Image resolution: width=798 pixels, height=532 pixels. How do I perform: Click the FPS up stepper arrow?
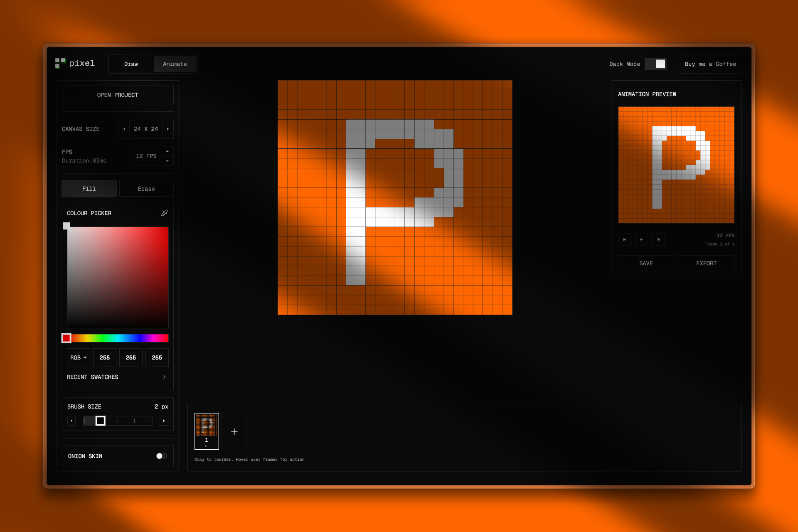click(x=167, y=150)
